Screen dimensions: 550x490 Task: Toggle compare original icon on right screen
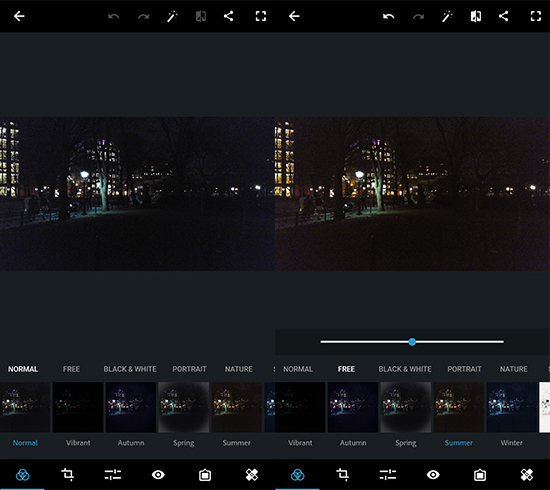[476, 16]
